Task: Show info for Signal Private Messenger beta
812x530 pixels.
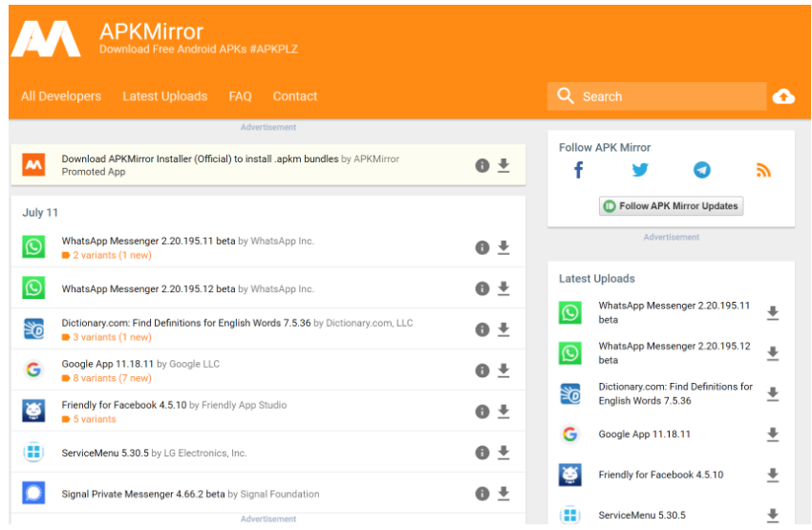Action: (x=482, y=494)
